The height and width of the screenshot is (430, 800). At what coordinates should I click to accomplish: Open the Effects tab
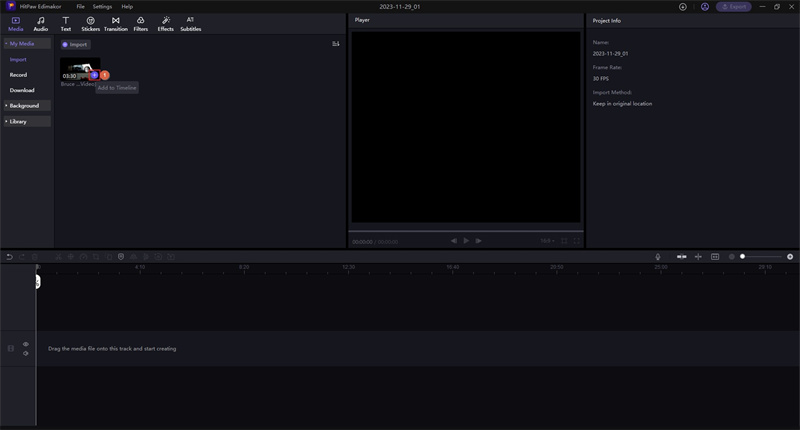tap(165, 24)
